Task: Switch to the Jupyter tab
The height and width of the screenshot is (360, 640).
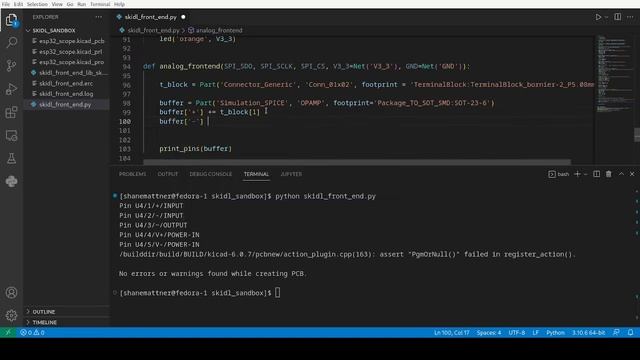Action: point(291,174)
